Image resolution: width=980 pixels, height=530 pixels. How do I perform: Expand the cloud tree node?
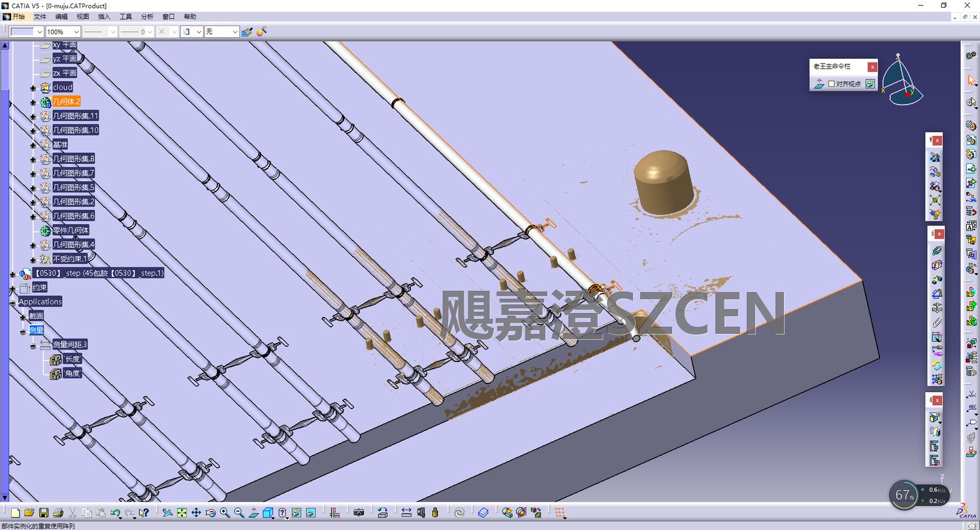pyautogui.click(x=33, y=88)
